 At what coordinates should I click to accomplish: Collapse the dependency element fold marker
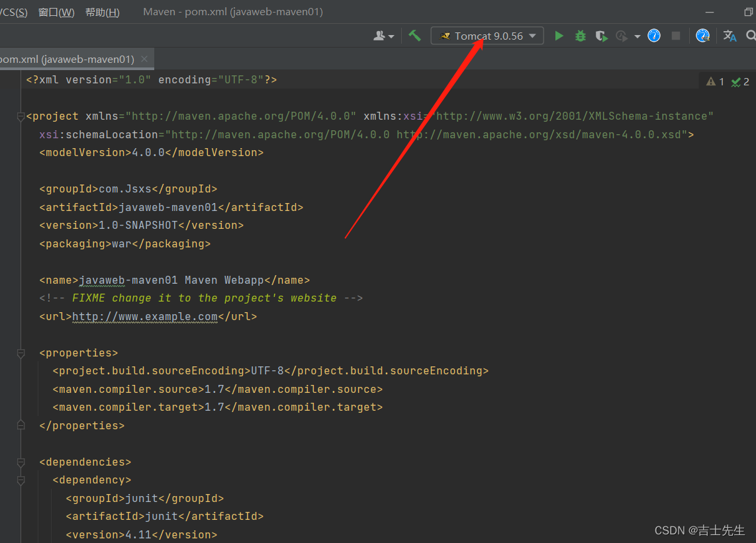coord(21,480)
